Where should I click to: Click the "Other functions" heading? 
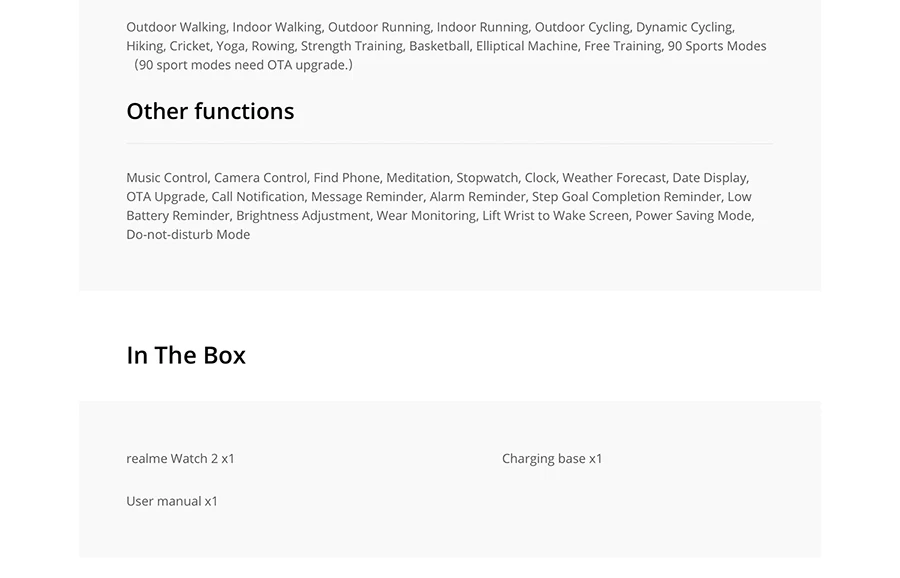tap(210, 111)
